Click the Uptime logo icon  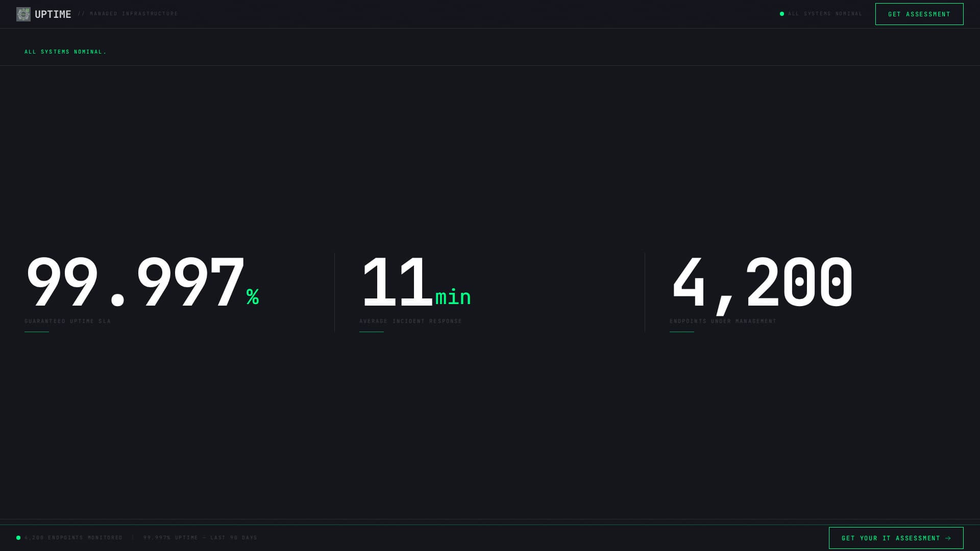pos(23,14)
